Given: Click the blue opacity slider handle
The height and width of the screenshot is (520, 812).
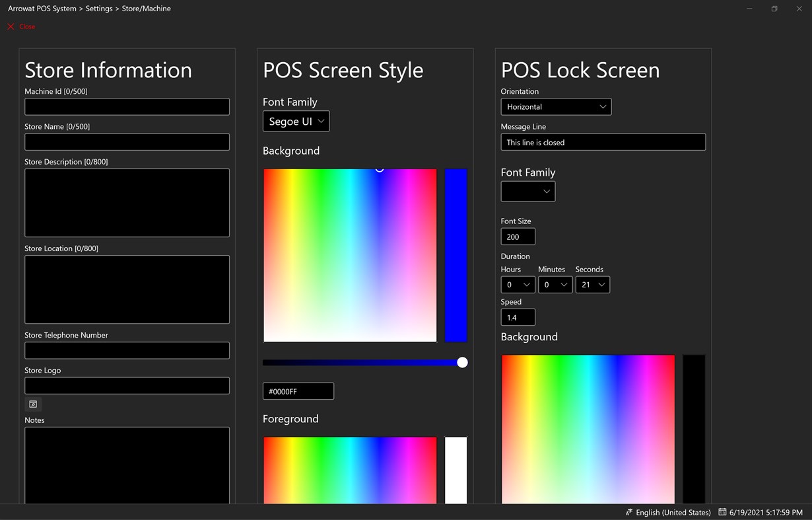Looking at the screenshot, I should [462, 362].
